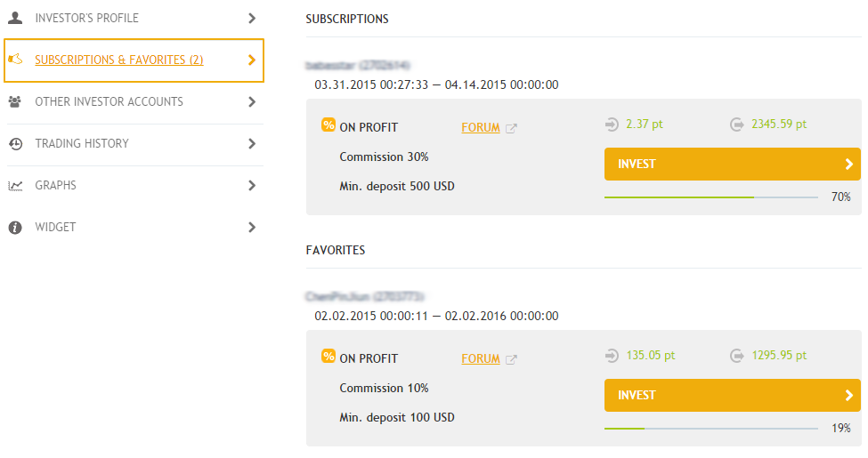Screen dimensions: 868x458
Task: Click the Widget info icon
Action: pos(15,228)
